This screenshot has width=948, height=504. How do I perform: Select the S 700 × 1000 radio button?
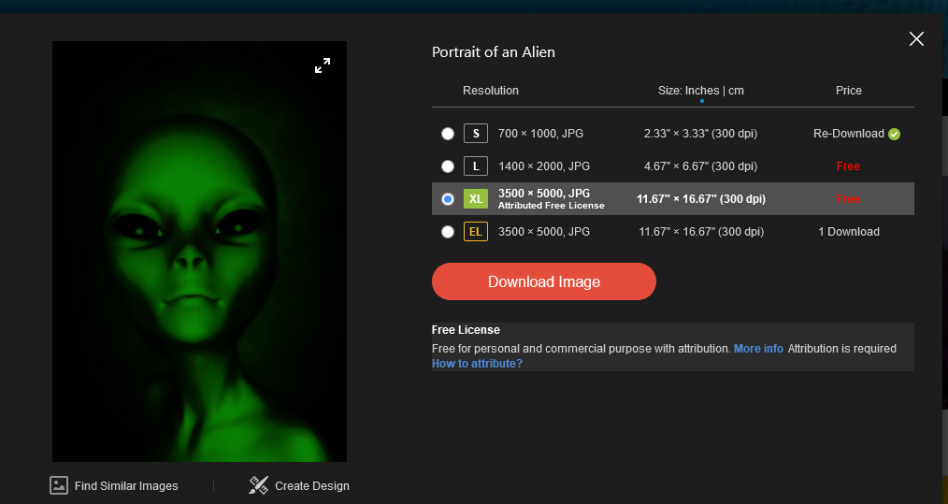[x=447, y=134]
